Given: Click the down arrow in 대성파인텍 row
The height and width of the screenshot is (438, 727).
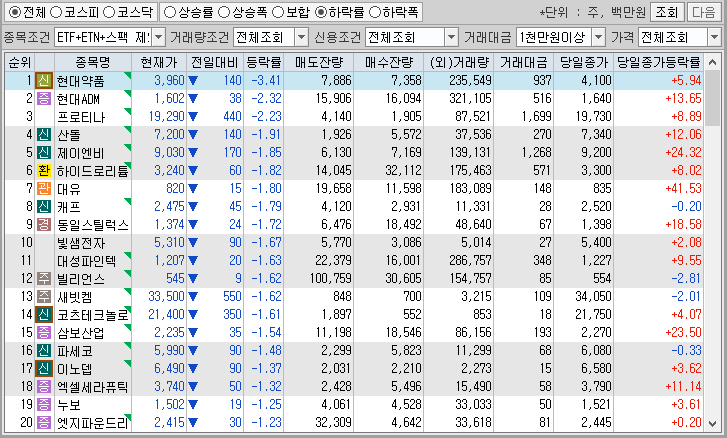Looking at the screenshot, I should tap(193, 261).
